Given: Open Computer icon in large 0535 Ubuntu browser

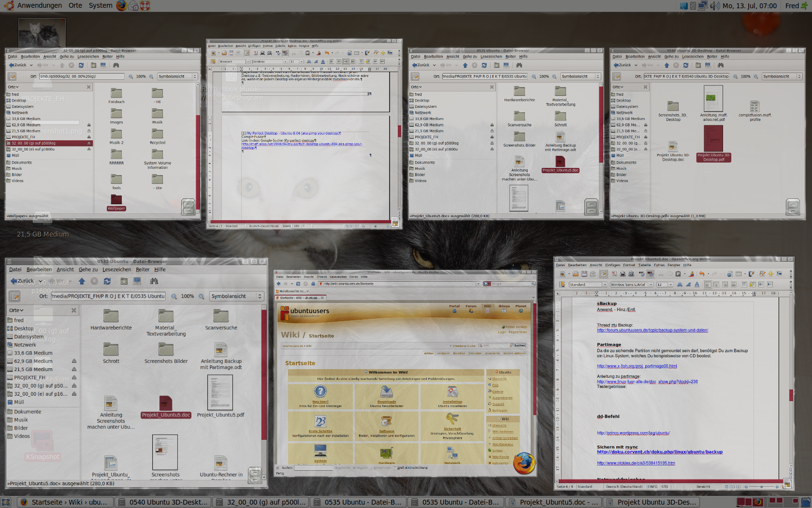Looking at the screenshot, I should (x=137, y=281).
